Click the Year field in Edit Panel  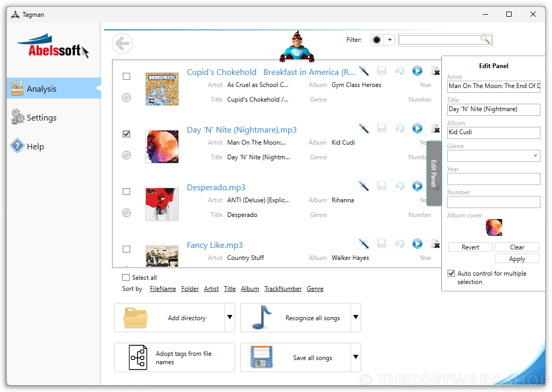tap(494, 179)
